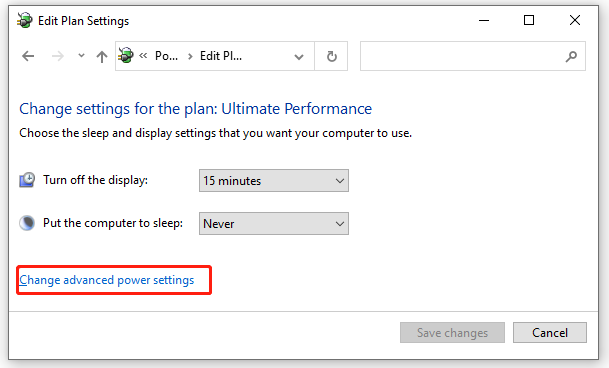Viewport: 609px width, 368px height.
Task: Cancel the plan settings changes
Action: pyautogui.click(x=550, y=333)
